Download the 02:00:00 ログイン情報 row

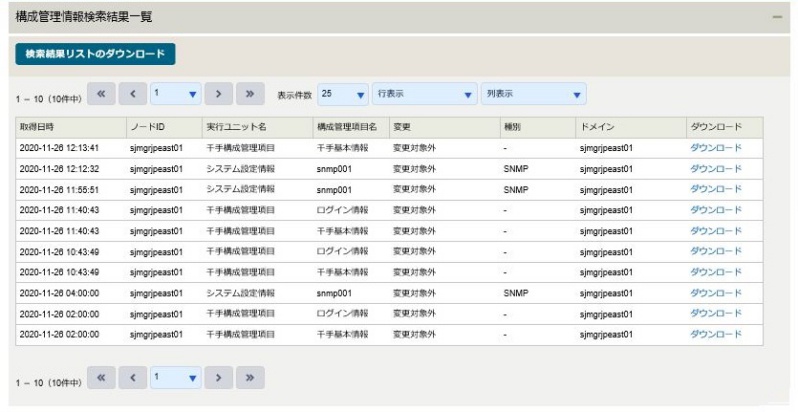[716, 314]
